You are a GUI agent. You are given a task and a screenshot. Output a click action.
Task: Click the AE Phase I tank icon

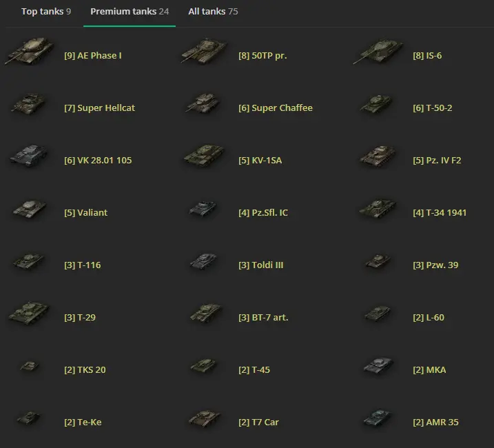pyautogui.click(x=29, y=52)
